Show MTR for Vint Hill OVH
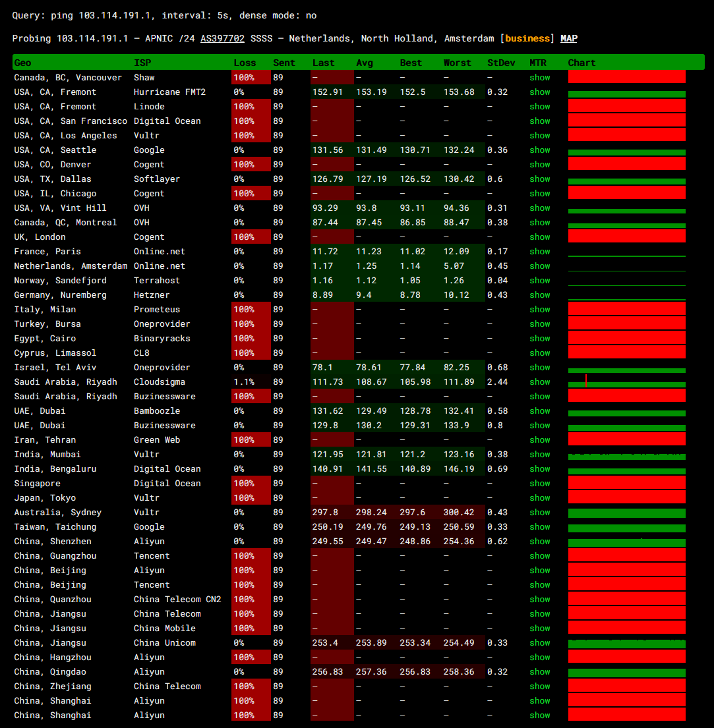The width and height of the screenshot is (714, 728). pyautogui.click(x=539, y=208)
